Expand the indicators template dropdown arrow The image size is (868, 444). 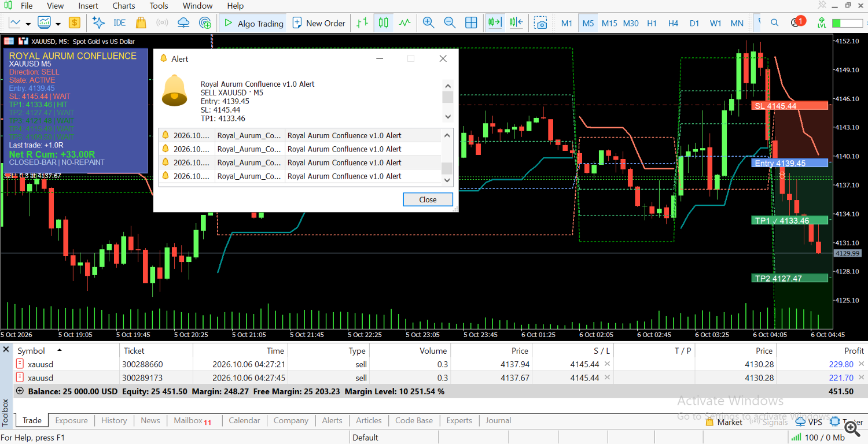point(58,24)
